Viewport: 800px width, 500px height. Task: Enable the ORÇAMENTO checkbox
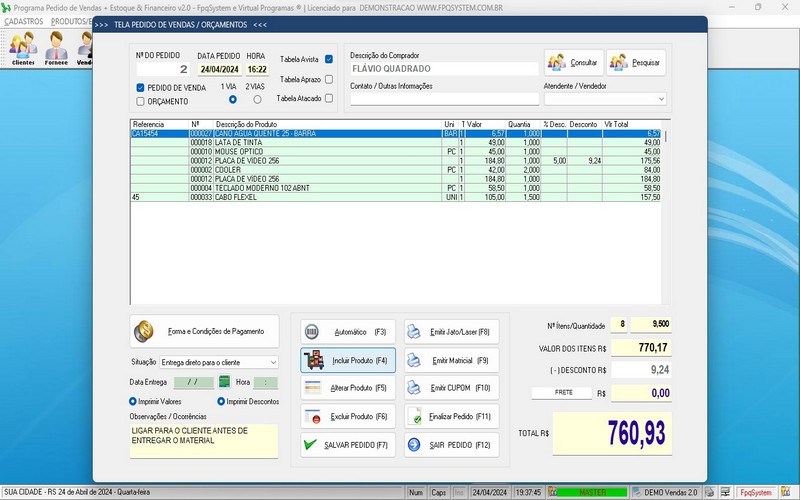[x=141, y=101]
